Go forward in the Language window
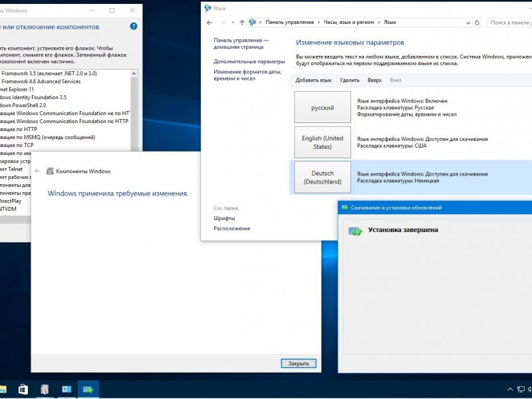This screenshot has width=532, height=399. [223, 23]
